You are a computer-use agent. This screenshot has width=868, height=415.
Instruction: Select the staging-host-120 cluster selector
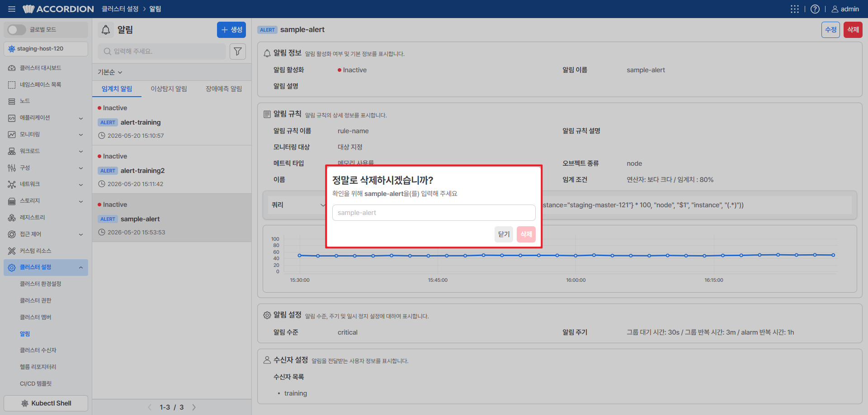coord(46,49)
